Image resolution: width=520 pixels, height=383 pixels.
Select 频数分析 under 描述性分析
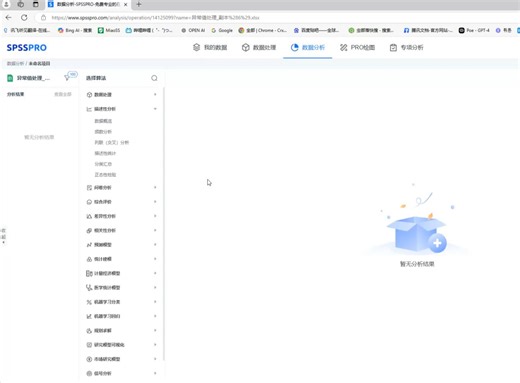tap(103, 132)
